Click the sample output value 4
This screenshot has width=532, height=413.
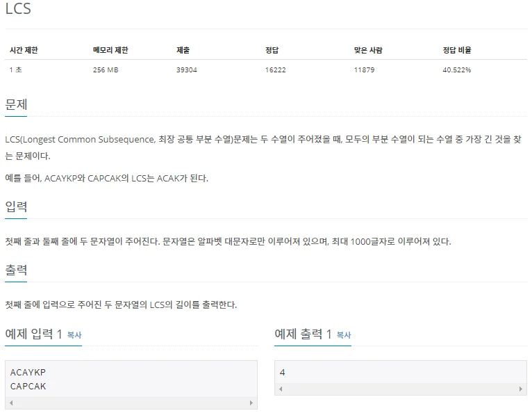282,372
